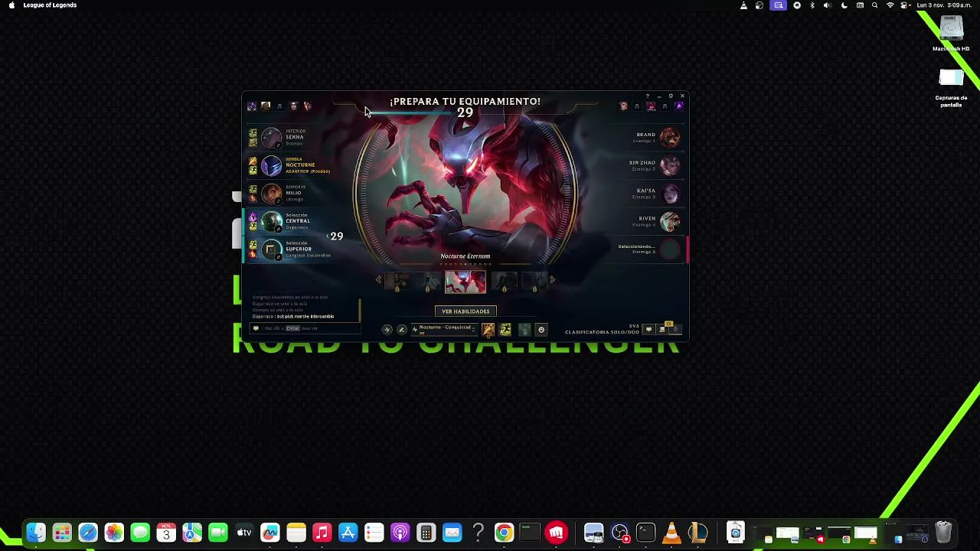View enemy Brand portrait
This screenshot has width=980, height=551.
(x=670, y=137)
